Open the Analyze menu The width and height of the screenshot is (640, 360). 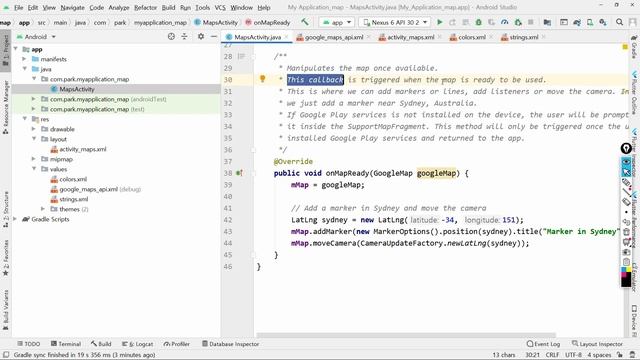(x=119, y=7)
